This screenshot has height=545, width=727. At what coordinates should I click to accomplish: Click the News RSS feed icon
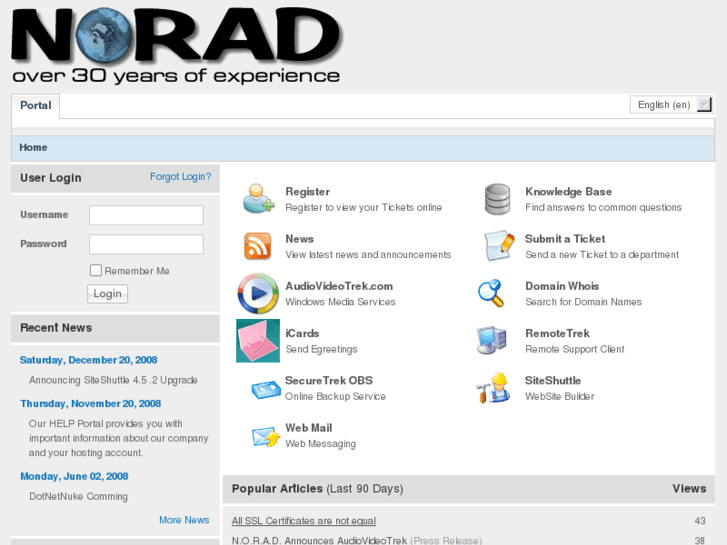click(x=258, y=246)
